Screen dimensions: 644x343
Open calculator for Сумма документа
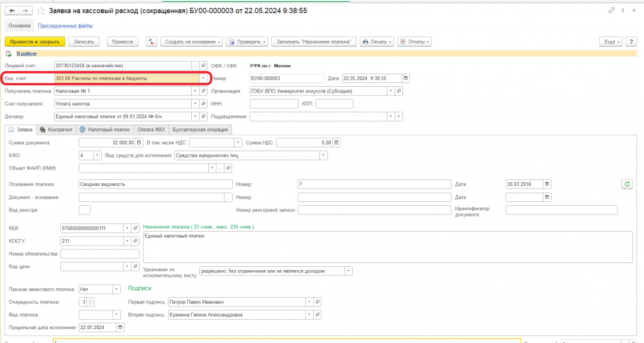139,142
